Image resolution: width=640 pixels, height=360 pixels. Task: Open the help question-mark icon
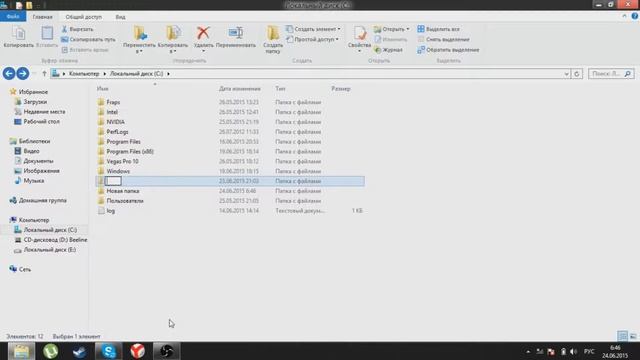(x=635, y=16)
